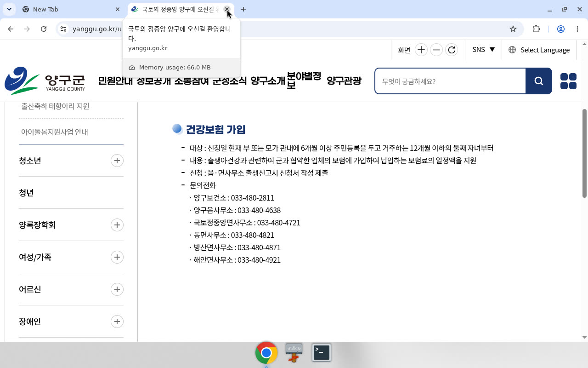This screenshot has height=368, width=588.
Task: Open the four-square sitemap menu icon
Action: point(568,81)
